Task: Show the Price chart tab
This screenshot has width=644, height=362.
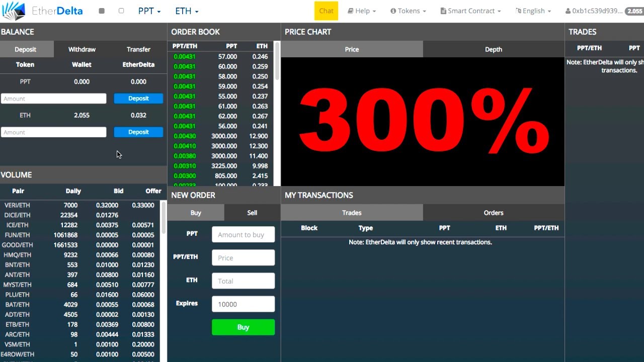Action: (352, 49)
